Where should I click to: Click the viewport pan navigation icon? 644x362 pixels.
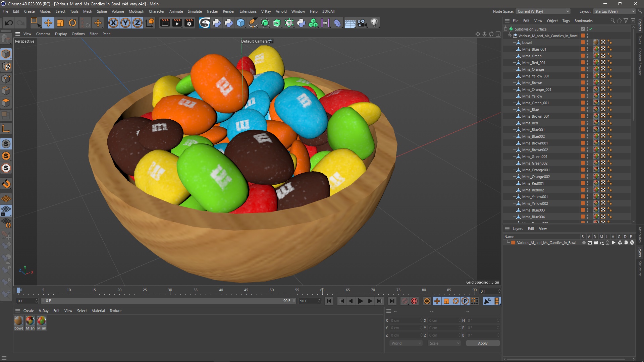click(478, 34)
